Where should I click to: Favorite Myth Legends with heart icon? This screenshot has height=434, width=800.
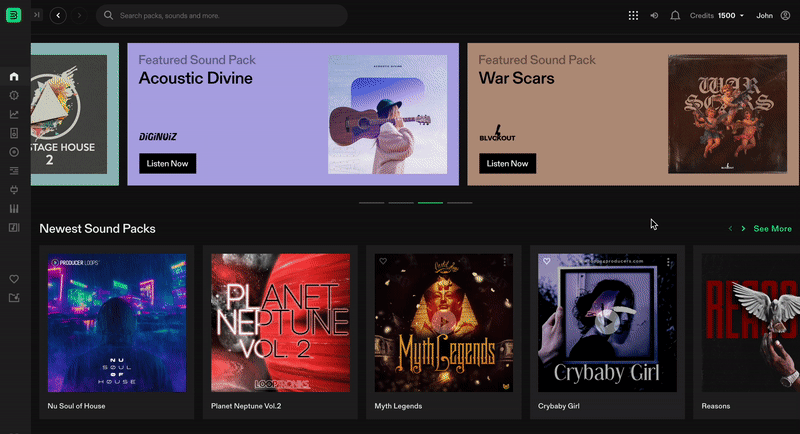click(383, 261)
